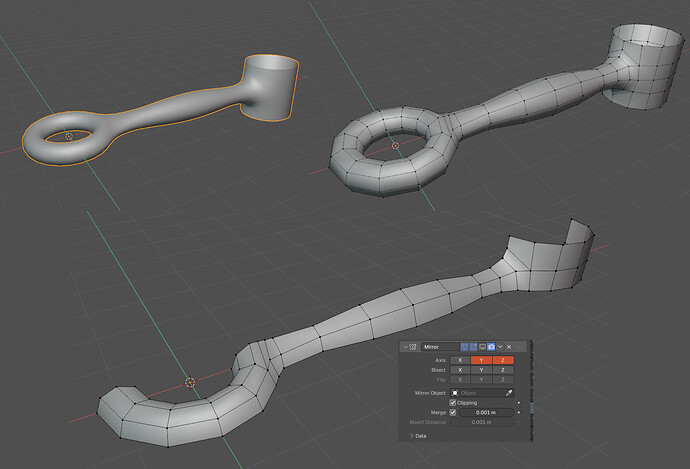
Task: Click the Mirror modifier type icon
Action: click(x=413, y=347)
